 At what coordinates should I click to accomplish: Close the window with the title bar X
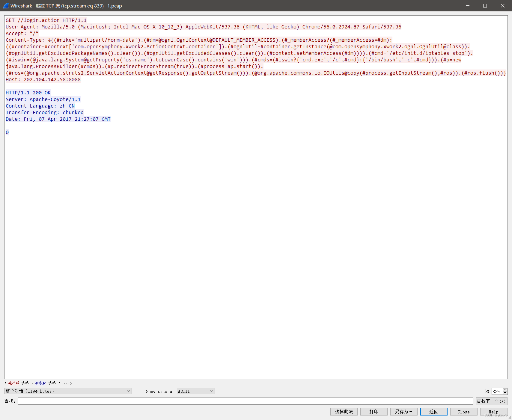point(503,6)
